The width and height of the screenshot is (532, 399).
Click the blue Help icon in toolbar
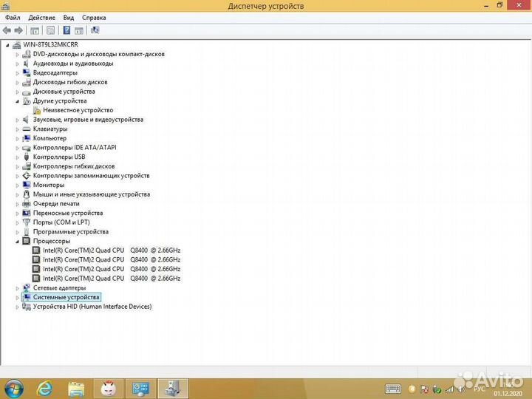(x=66, y=30)
